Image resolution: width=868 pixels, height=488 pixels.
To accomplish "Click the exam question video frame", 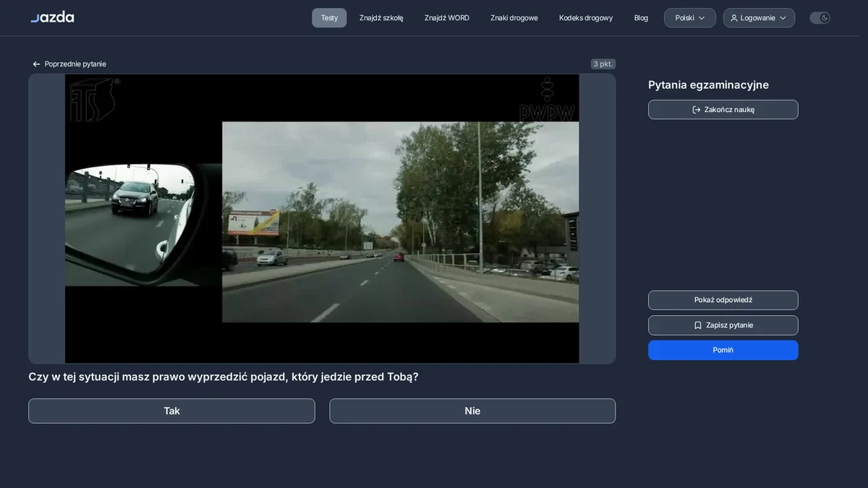I will 322,218.
